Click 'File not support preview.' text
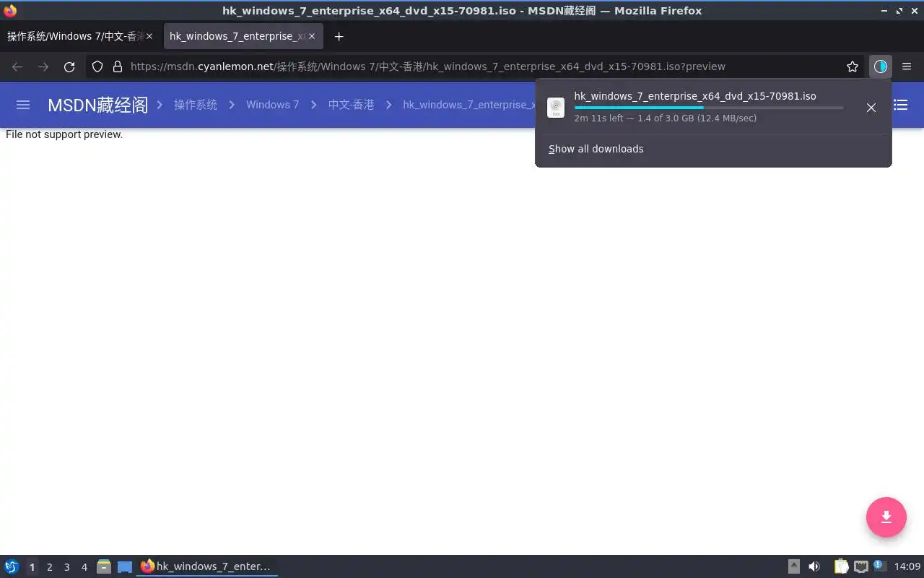 pos(64,134)
